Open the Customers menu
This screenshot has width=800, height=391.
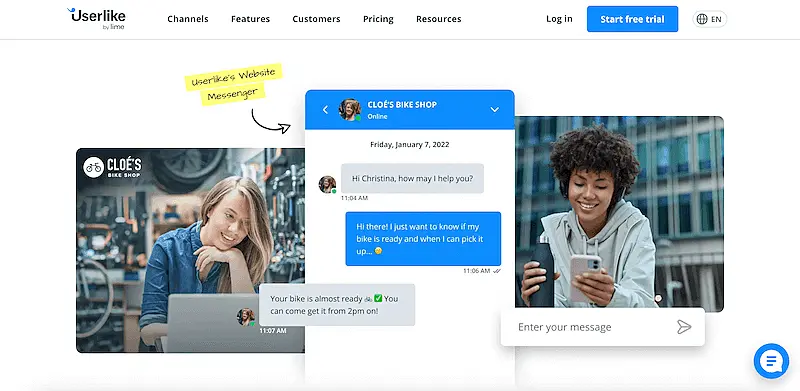tap(316, 19)
